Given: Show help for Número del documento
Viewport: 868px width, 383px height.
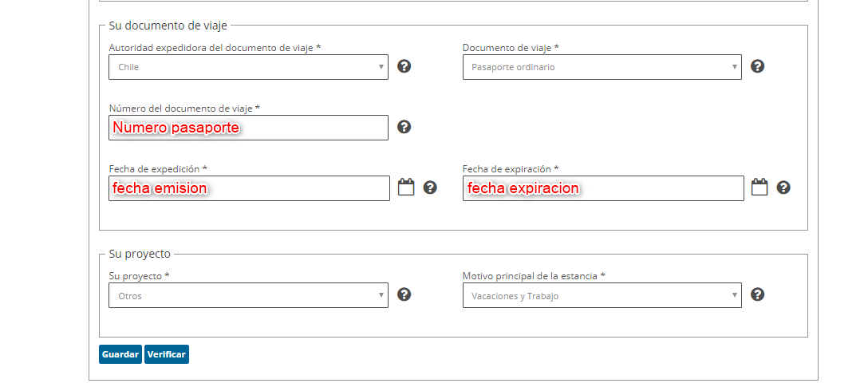Looking at the screenshot, I should 404,128.
